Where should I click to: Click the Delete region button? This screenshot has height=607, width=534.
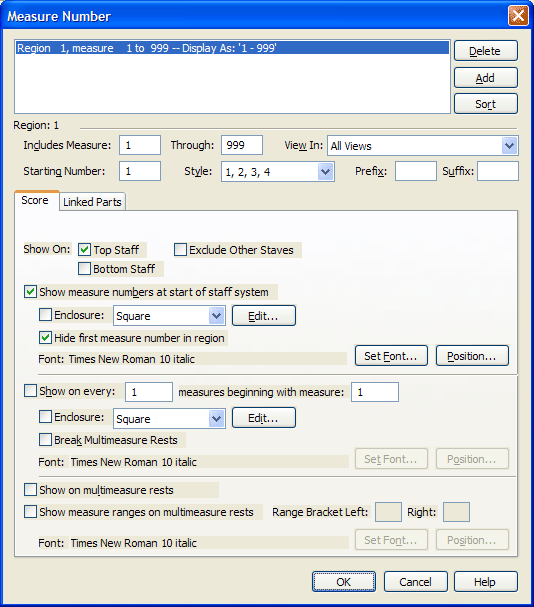[486, 51]
